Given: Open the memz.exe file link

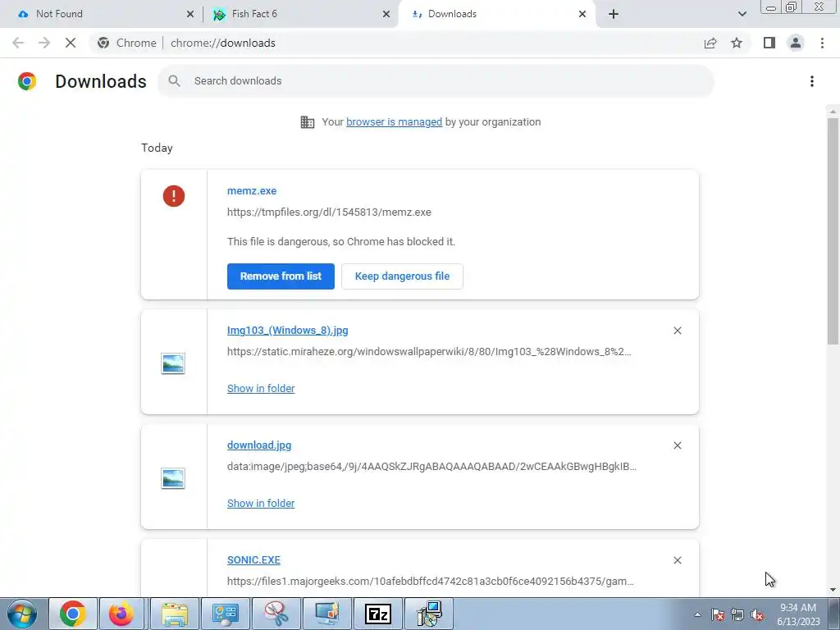Looking at the screenshot, I should point(252,190).
